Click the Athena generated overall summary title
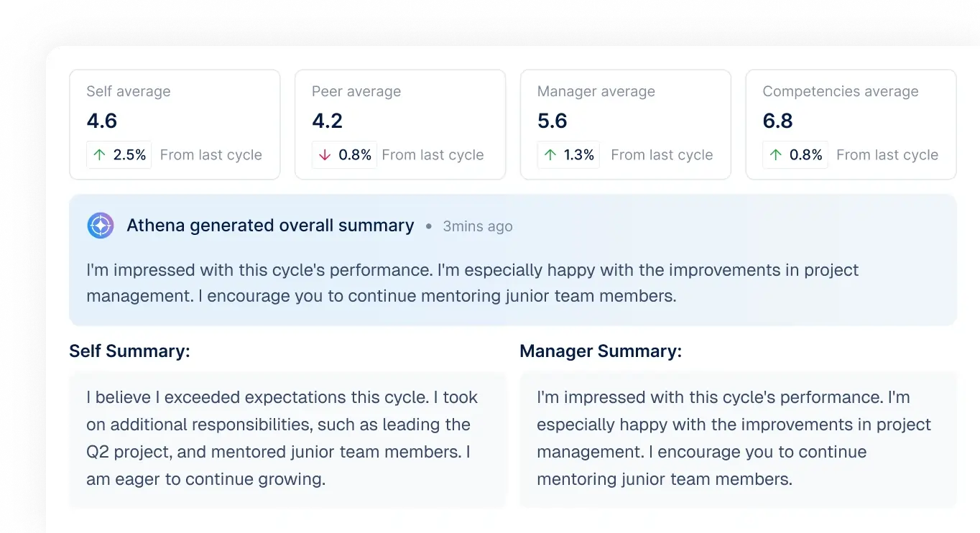Image resolution: width=980 pixels, height=533 pixels. [270, 226]
